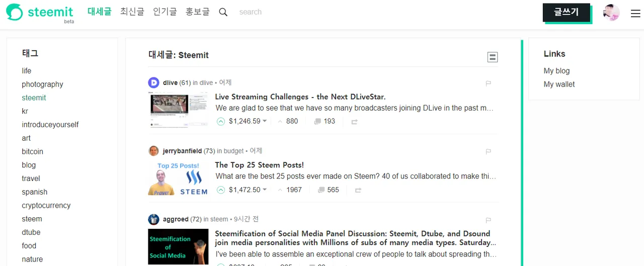Change post layout with list toggle icon

[x=493, y=57]
